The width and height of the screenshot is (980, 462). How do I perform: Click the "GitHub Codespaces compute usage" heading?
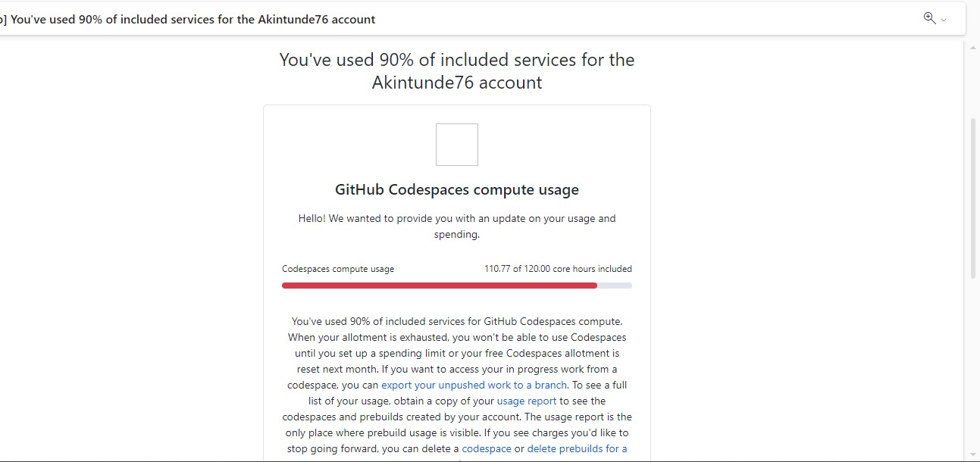[x=456, y=189]
